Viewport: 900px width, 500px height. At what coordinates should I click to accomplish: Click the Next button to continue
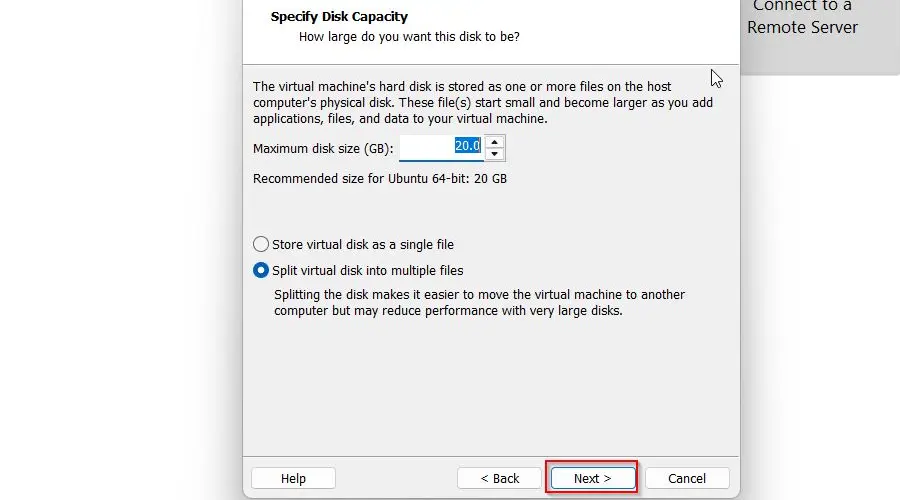[x=591, y=478]
